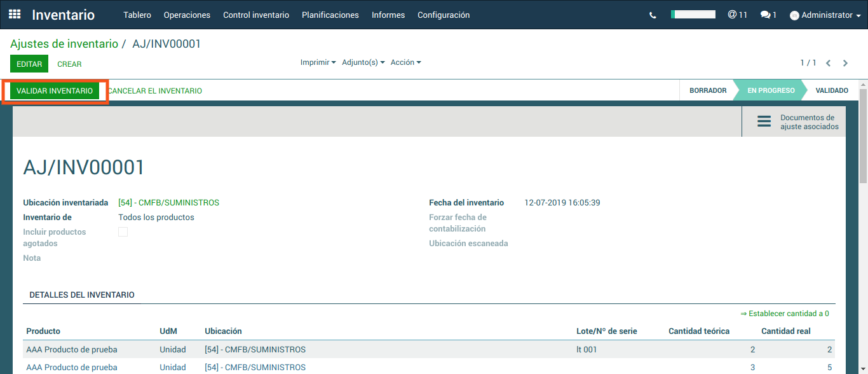Toggle Incluir productos agotados checkbox

[123, 232]
